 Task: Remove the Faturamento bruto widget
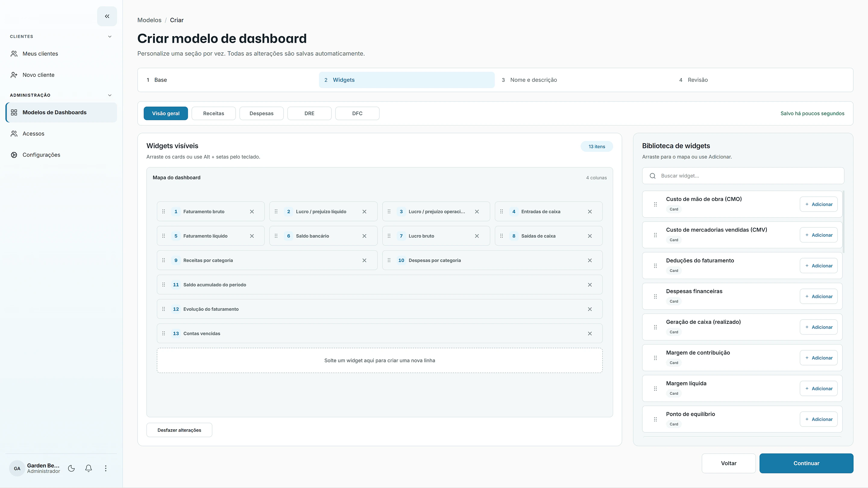point(252,211)
